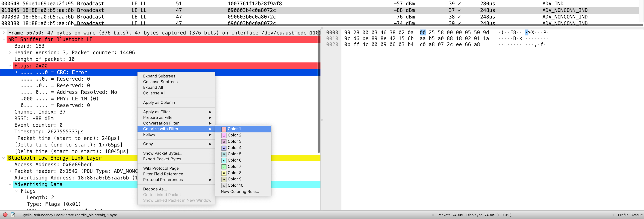The width and height of the screenshot is (644, 219).
Task: Open the Apply as Filter submenu
Action: click(156, 112)
